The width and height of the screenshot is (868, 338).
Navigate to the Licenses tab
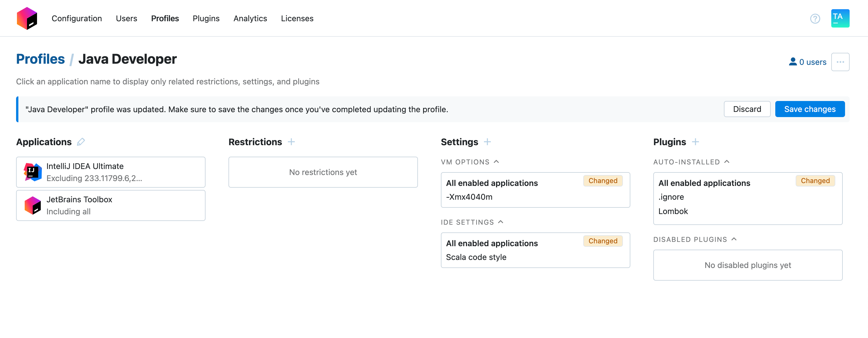[297, 18]
